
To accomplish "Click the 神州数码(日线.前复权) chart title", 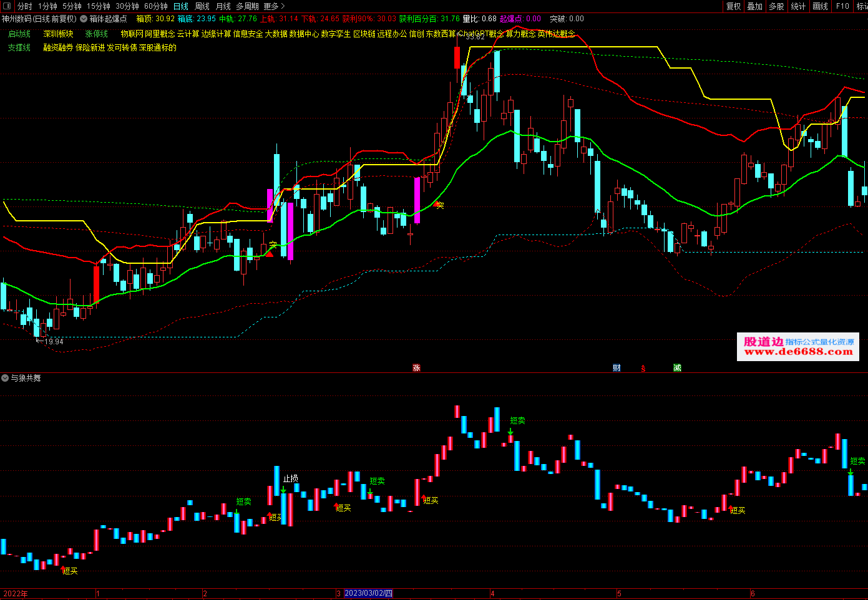I will pyautogui.click(x=39, y=19).
